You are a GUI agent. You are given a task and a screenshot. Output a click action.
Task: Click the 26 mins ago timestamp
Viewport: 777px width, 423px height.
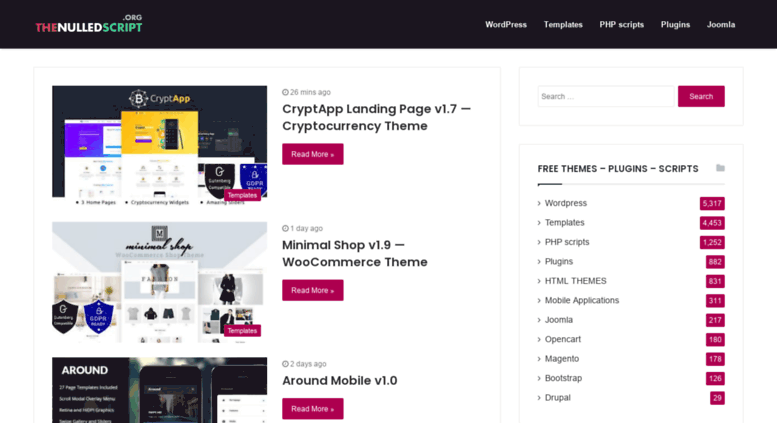coord(310,92)
